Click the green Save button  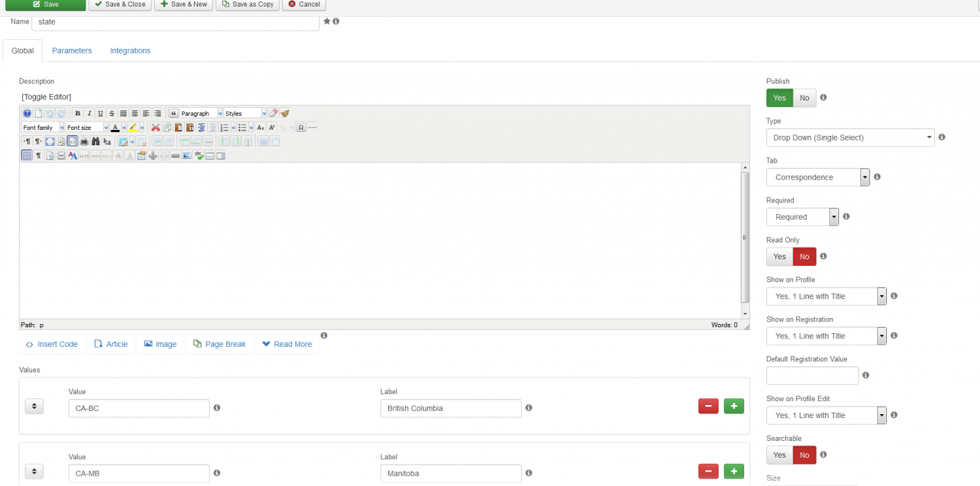pos(45,5)
